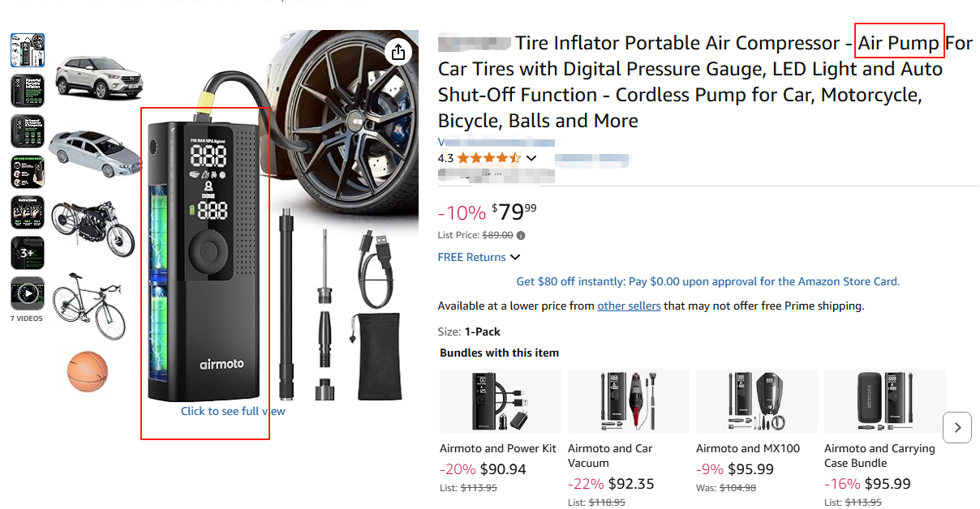Select the first product image thumbnail
This screenshot has height=509, width=980.
pyautogui.click(x=28, y=50)
